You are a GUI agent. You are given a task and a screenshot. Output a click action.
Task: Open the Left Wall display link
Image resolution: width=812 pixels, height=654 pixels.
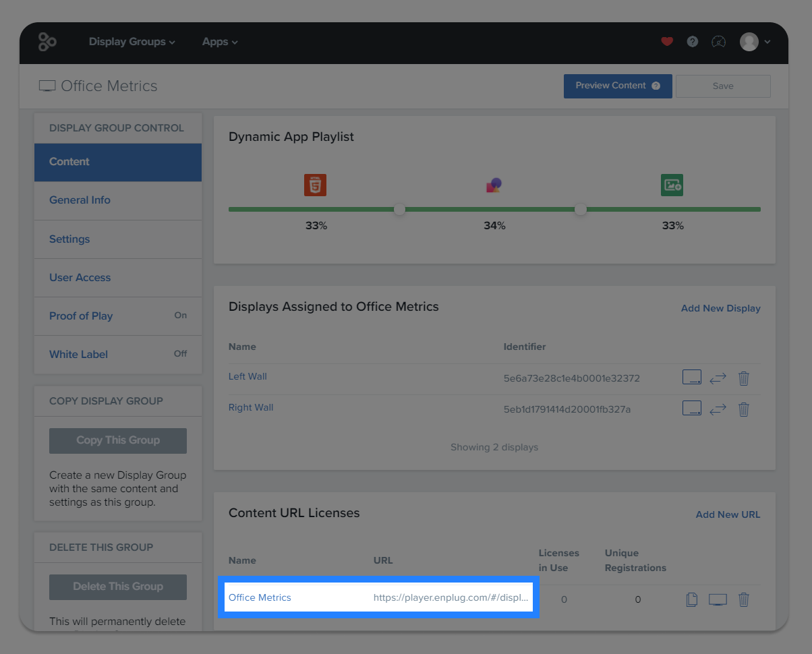point(248,376)
